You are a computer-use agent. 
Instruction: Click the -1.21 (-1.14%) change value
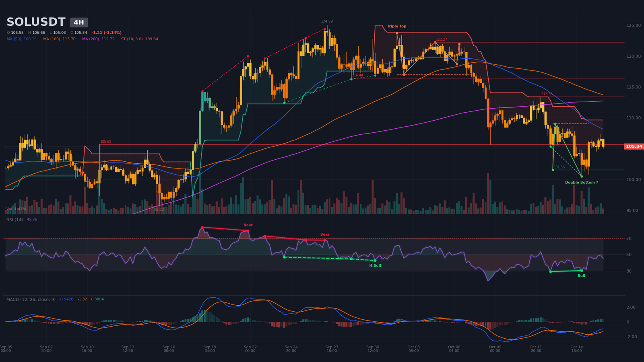pyautogui.click(x=106, y=33)
